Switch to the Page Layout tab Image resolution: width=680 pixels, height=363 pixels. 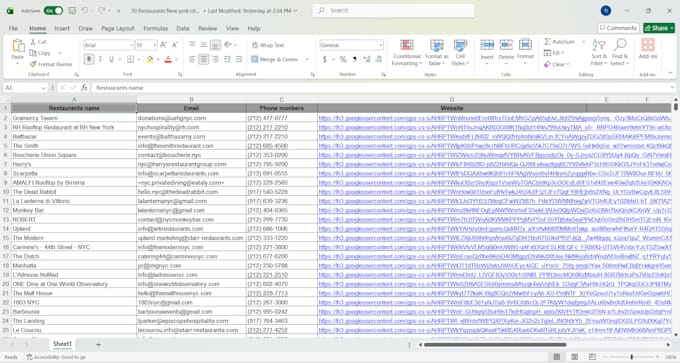tap(118, 29)
